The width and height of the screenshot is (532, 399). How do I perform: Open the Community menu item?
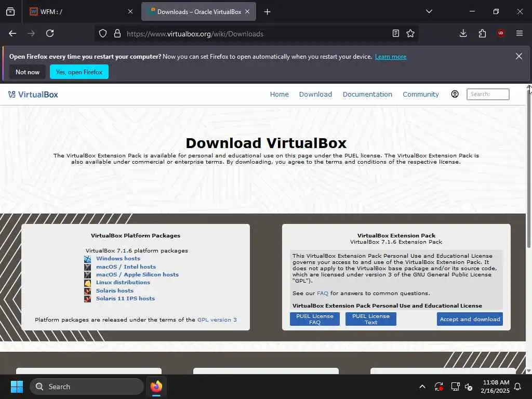421,95
